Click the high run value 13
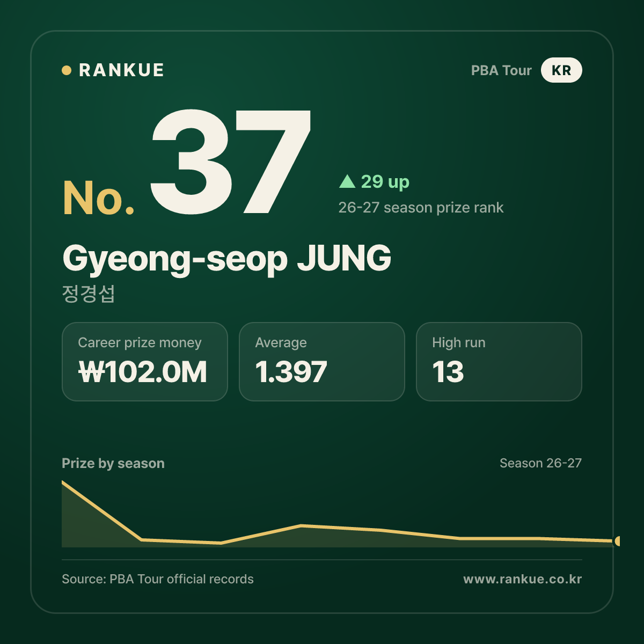644x644 pixels. [448, 372]
